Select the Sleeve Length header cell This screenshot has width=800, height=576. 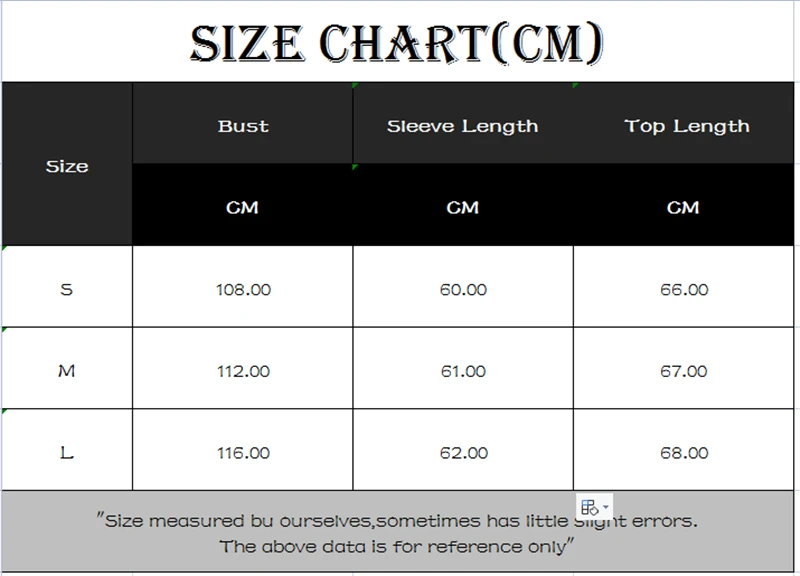pos(462,126)
